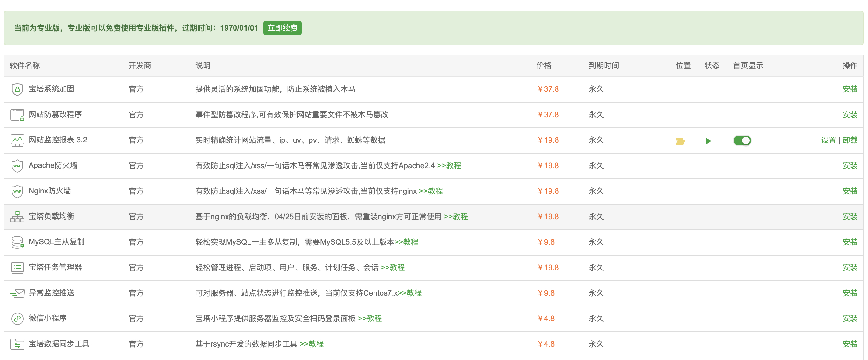
Task: Open 设置 for 网站监控报表 3.2
Action: pos(828,140)
